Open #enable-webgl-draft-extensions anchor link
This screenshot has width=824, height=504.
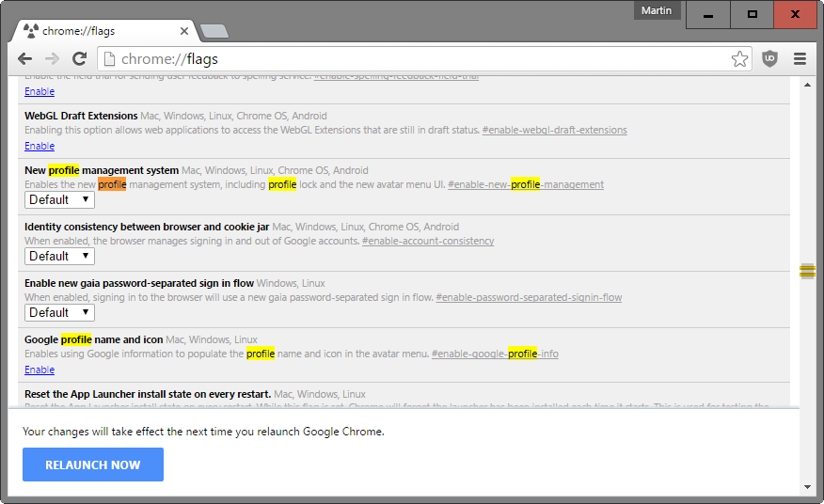click(x=554, y=130)
